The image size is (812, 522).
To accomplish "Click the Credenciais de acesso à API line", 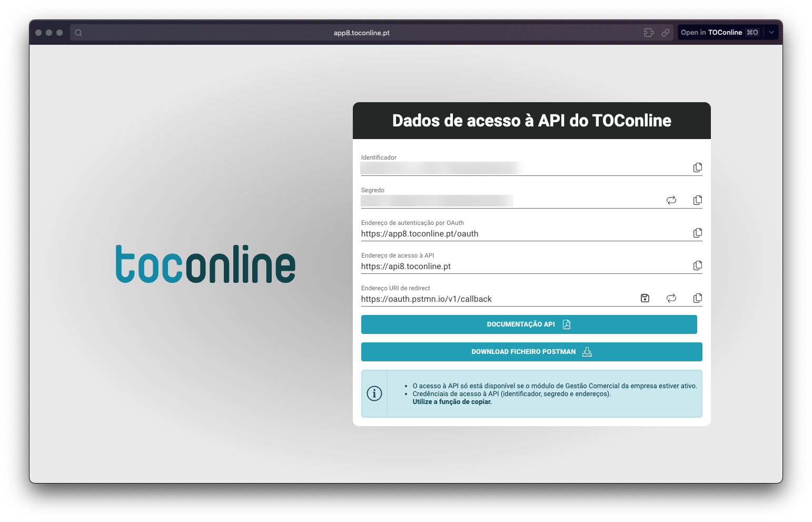I will click(x=512, y=394).
